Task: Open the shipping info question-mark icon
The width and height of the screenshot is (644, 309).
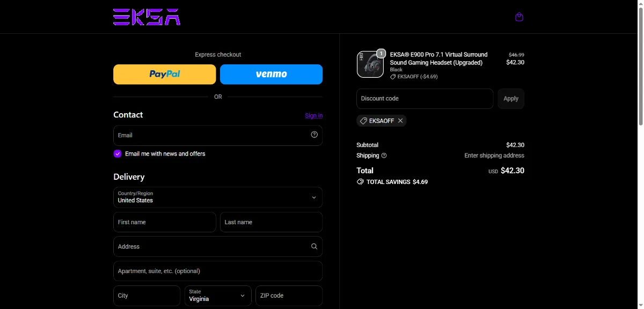Action: coord(384,156)
